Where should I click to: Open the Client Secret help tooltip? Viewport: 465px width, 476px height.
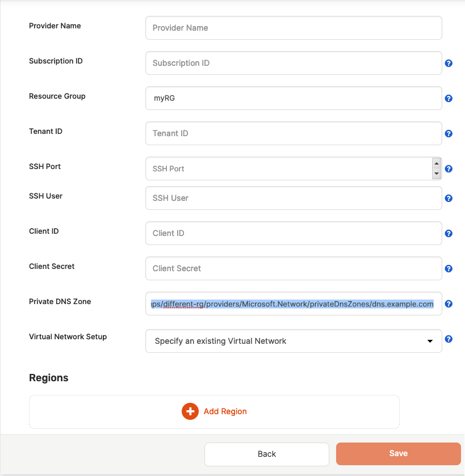tap(449, 268)
